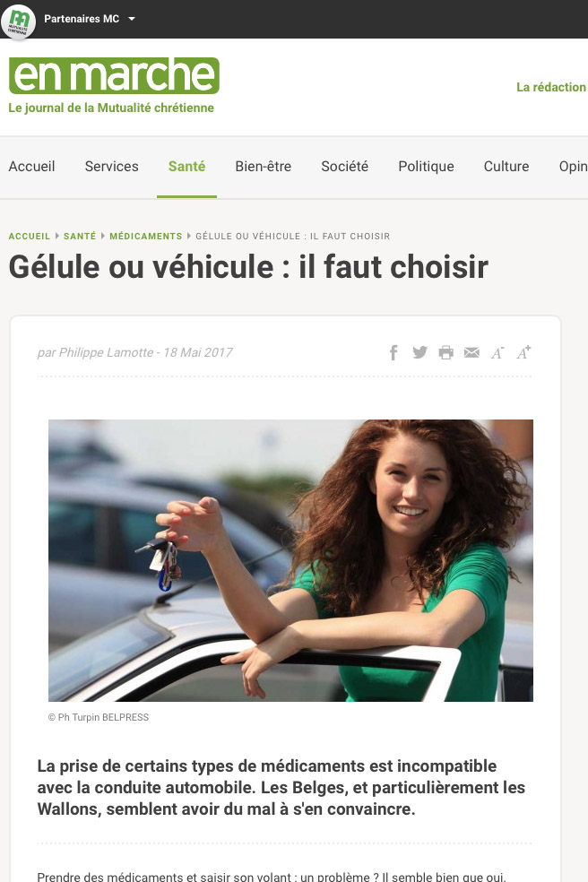Open the Bien-être section
This screenshot has height=882, width=588.
click(x=264, y=167)
